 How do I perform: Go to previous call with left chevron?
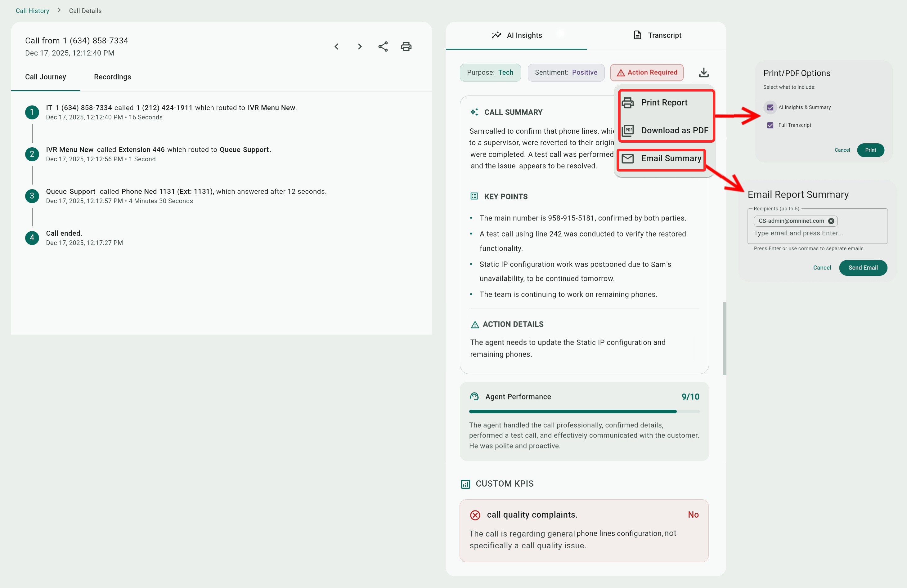point(336,47)
